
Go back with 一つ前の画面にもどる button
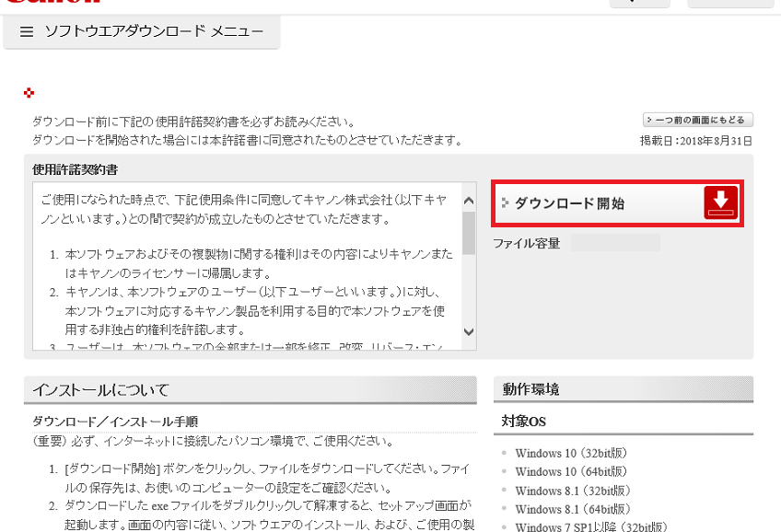tap(699, 120)
